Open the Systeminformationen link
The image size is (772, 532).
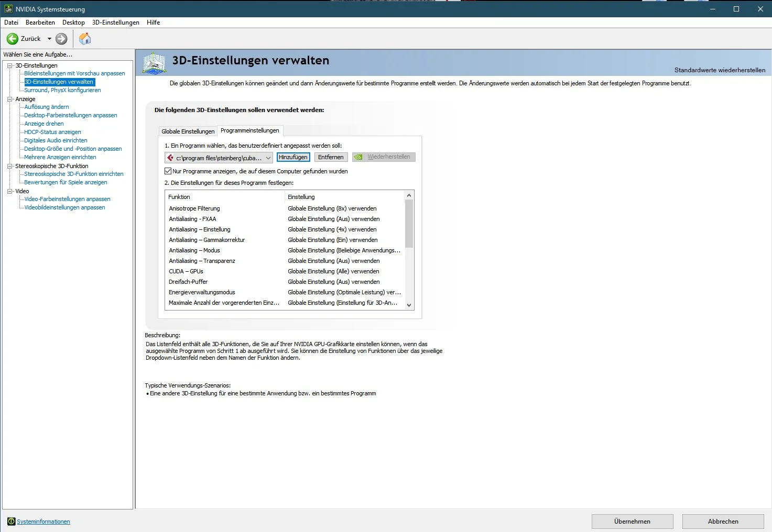click(44, 522)
